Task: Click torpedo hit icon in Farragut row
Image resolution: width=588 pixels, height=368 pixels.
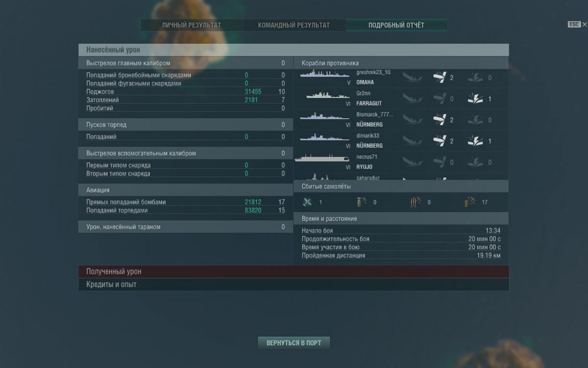Action: tap(476, 99)
